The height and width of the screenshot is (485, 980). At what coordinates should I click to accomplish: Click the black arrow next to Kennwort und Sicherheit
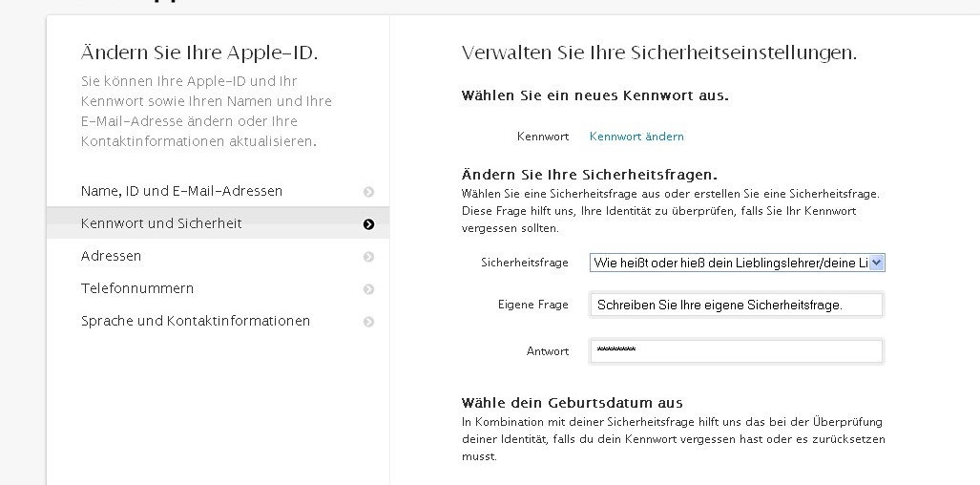[368, 224]
